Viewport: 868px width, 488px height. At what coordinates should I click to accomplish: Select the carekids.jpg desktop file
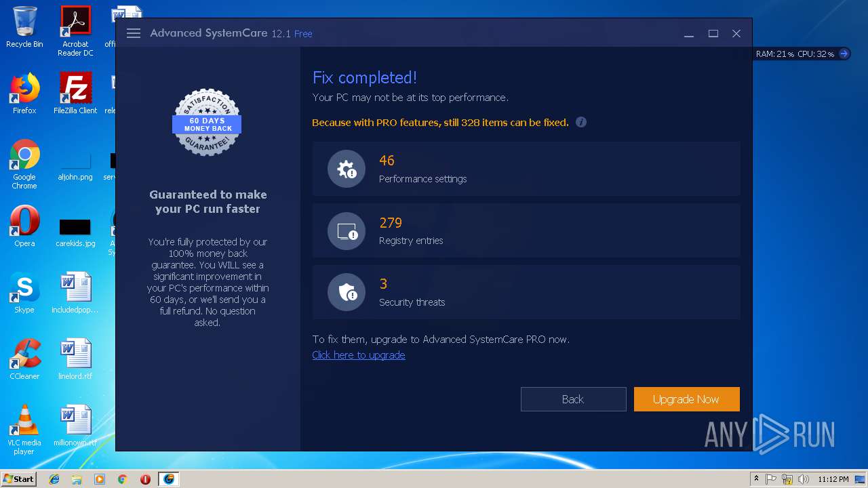[75, 232]
